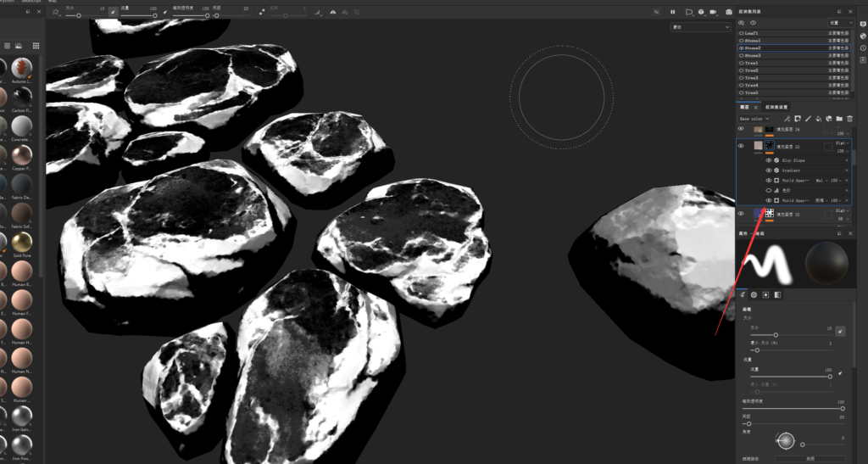
Task: Open the brush tab icon in properties
Action: (743, 294)
